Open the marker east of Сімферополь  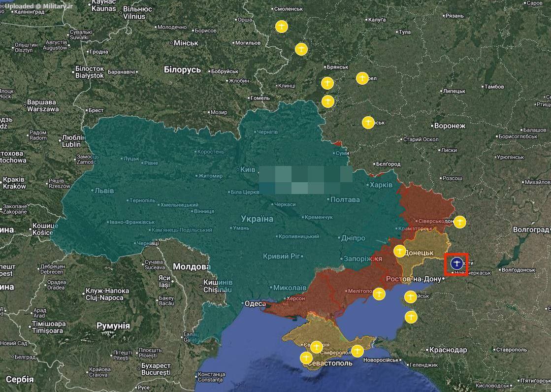[357, 351]
